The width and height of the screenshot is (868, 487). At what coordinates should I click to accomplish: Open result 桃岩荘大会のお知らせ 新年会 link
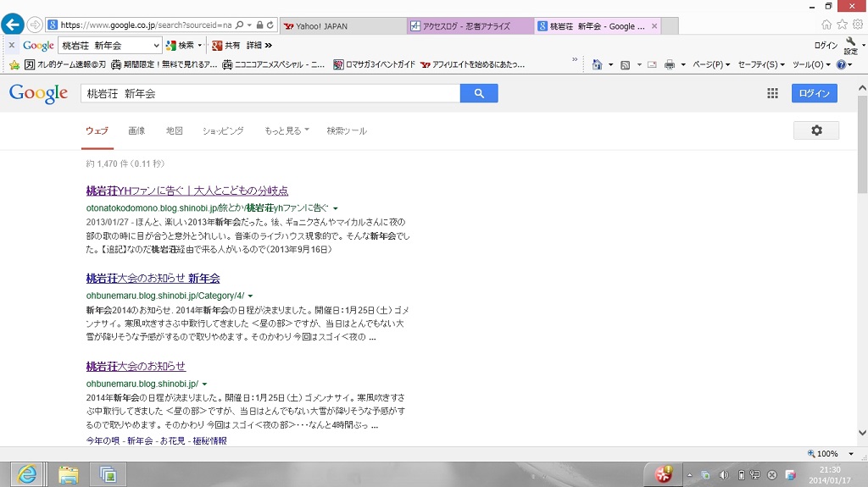coord(153,279)
